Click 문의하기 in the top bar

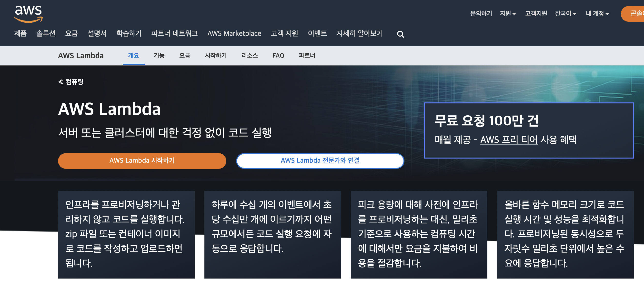click(481, 13)
